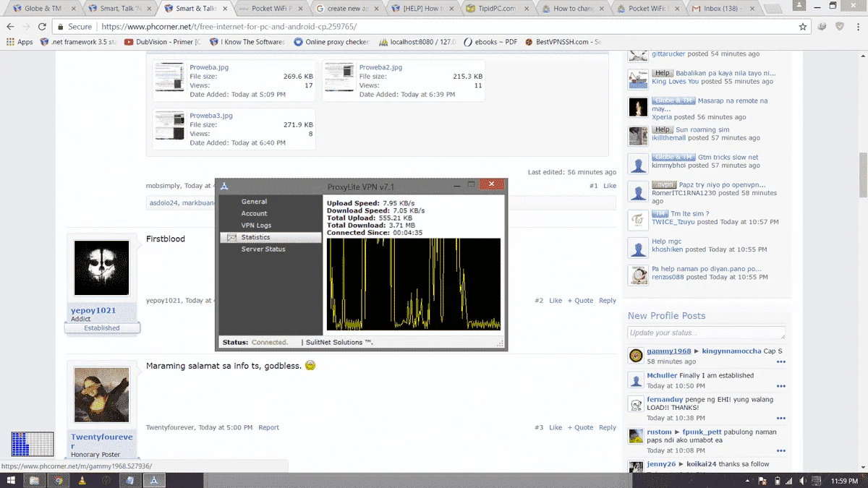The width and height of the screenshot is (868, 488).
Task: Open the ebooks ~ PDF bookmark
Action: [x=490, y=42]
